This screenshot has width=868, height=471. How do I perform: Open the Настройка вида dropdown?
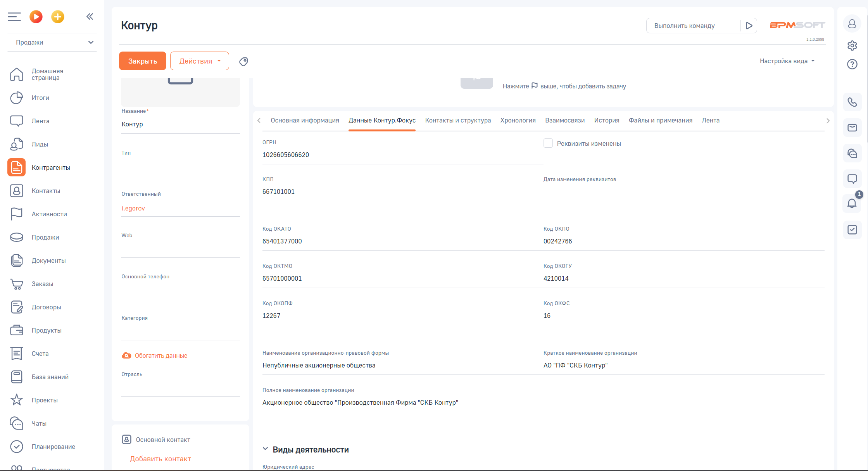787,61
